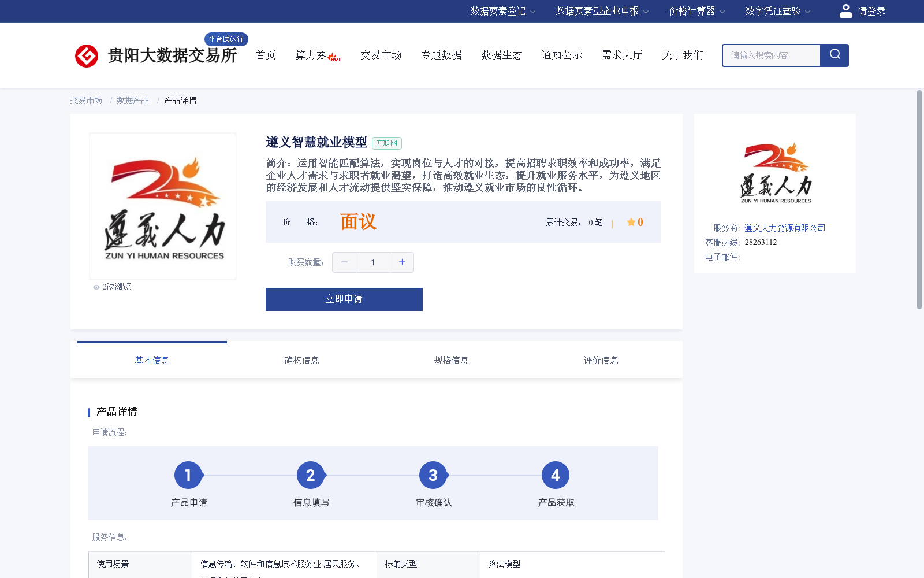
Task: Open the 数字凭证查验 dropdown
Action: [x=777, y=11]
